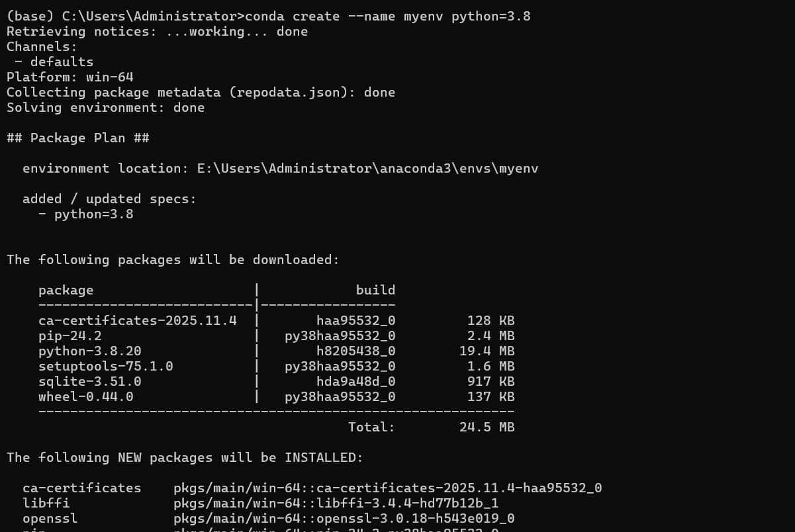Click the environment location path
This screenshot has width=795, height=532.
tap(367, 168)
